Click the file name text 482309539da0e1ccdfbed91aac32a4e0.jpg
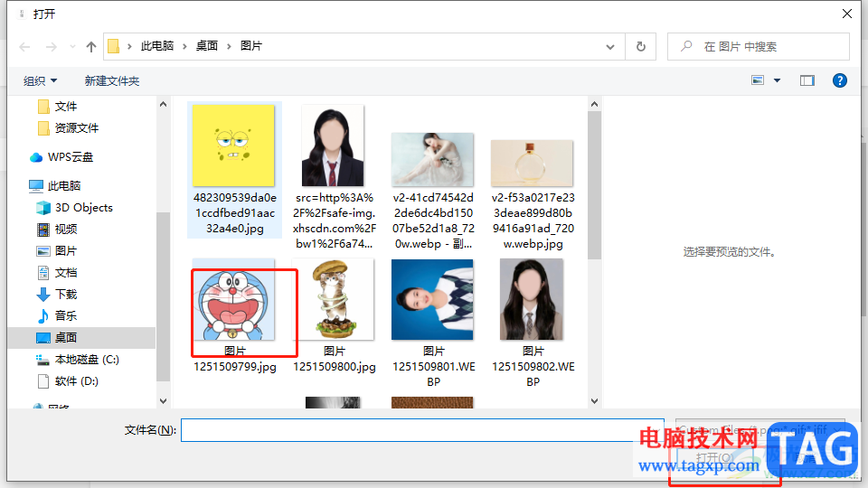 (x=235, y=213)
